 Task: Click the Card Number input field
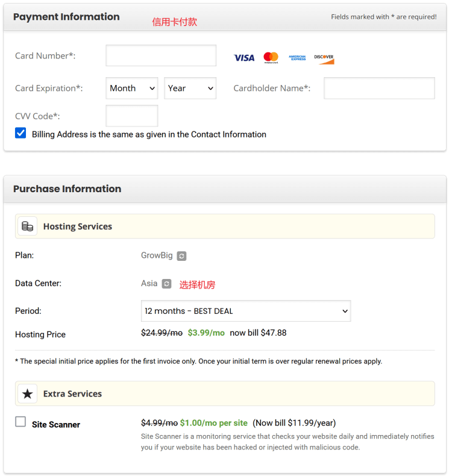click(161, 55)
